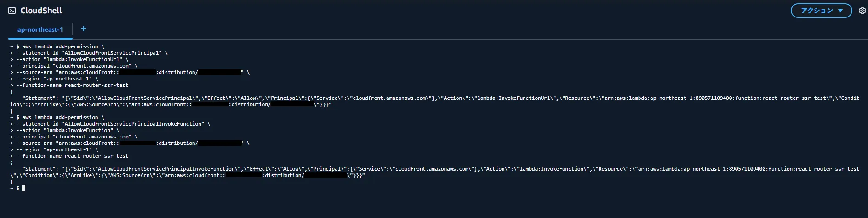Click the CloudShell terminal logo icon

tap(12, 11)
